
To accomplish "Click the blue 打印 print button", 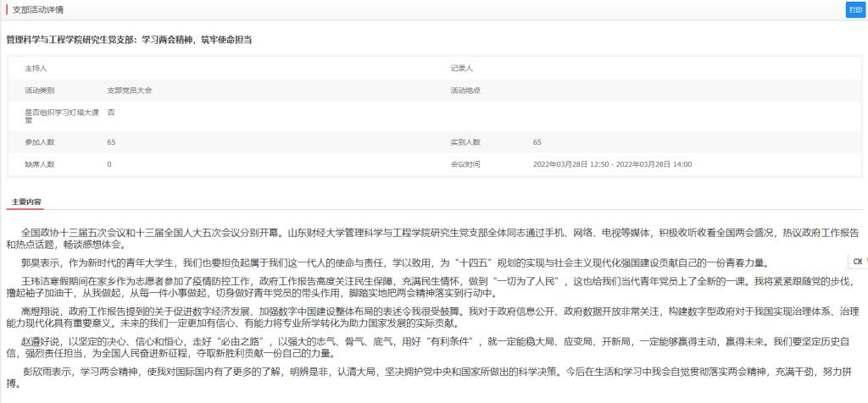I will click(x=855, y=9).
